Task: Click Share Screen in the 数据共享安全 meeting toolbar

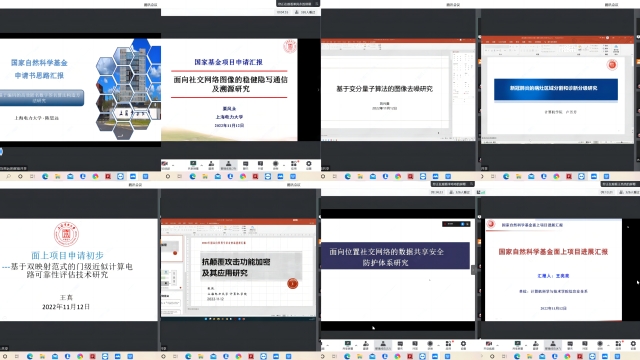Action: 348,345
